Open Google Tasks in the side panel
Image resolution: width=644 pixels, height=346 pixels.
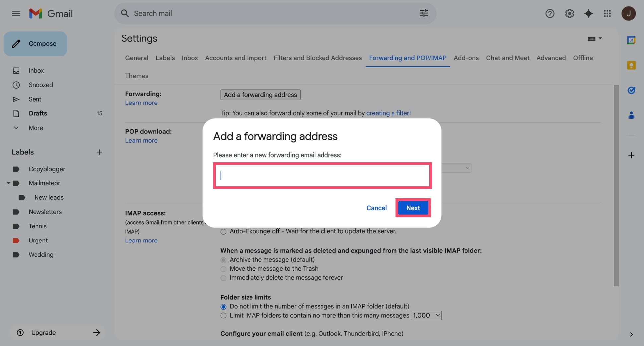tap(631, 90)
